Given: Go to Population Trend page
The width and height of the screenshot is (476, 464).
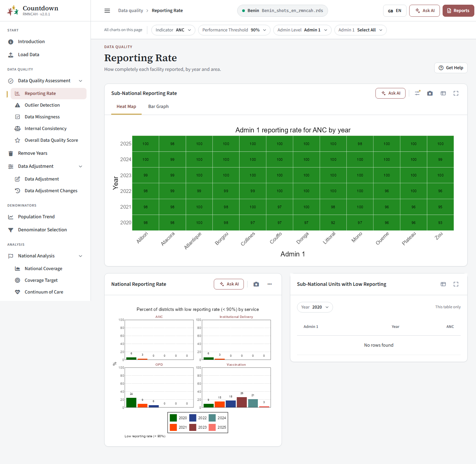Looking at the screenshot, I should pyautogui.click(x=45, y=217).
